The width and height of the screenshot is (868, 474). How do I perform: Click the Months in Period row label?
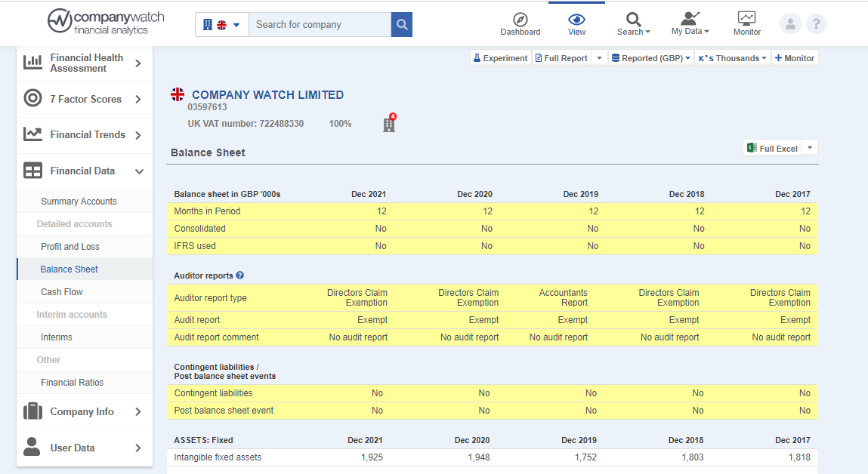coord(207,211)
